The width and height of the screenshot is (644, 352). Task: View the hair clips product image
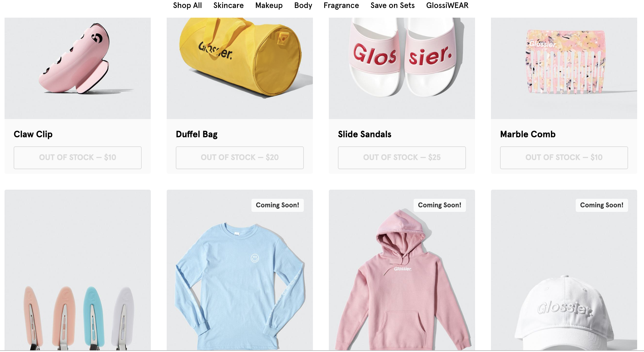click(x=78, y=270)
